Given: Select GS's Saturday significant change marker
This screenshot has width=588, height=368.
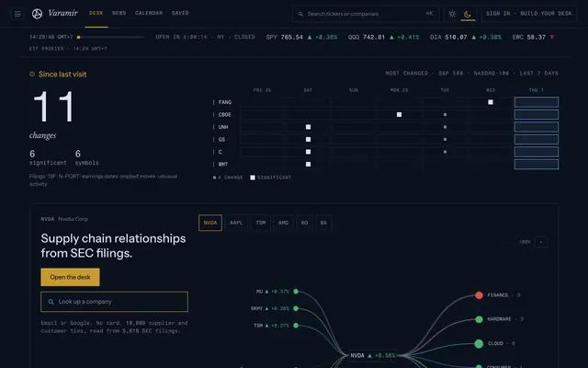Looking at the screenshot, I should pos(308,139).
